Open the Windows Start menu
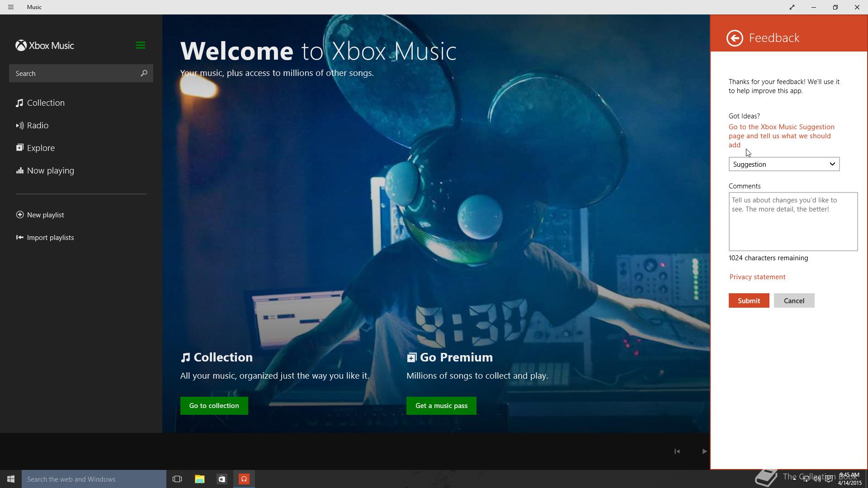Image resolution: width=868 pixels, height=488 pixels. point(11,479)
